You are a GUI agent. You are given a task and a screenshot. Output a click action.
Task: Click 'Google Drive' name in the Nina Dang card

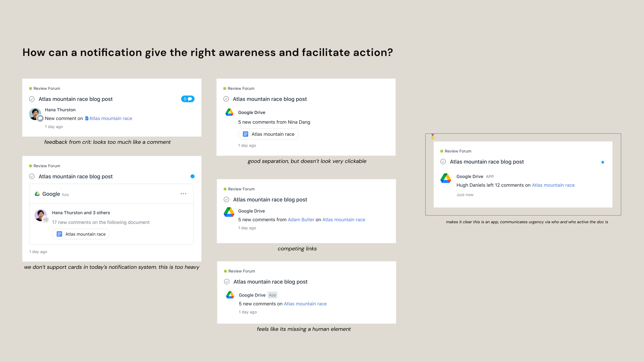point(252,112)
